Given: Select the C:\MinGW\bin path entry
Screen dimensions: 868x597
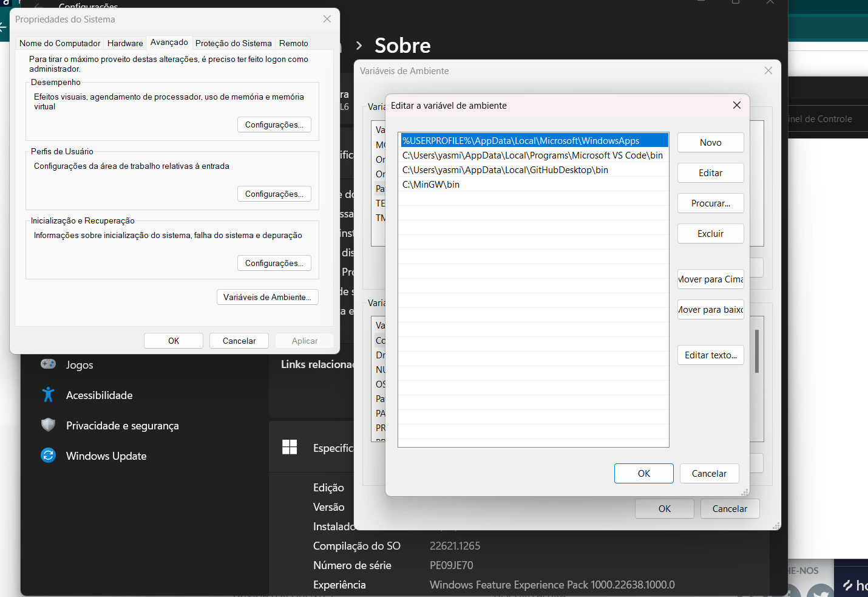Looking at the screenshot, I should tap(534, 185).
